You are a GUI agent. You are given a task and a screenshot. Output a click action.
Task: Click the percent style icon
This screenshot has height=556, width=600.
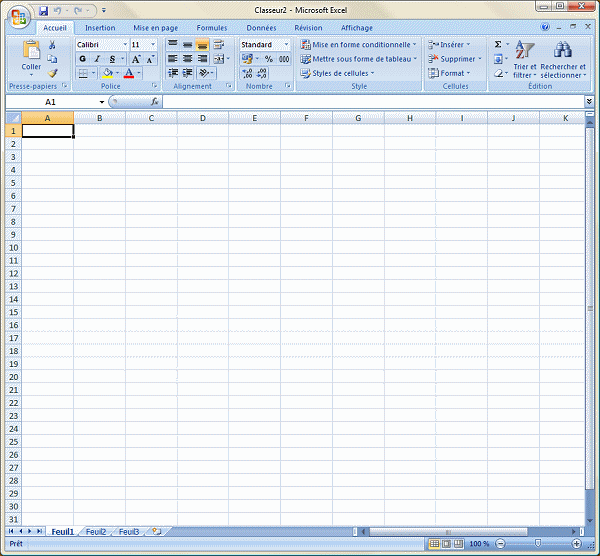click(x=268, y=59)
